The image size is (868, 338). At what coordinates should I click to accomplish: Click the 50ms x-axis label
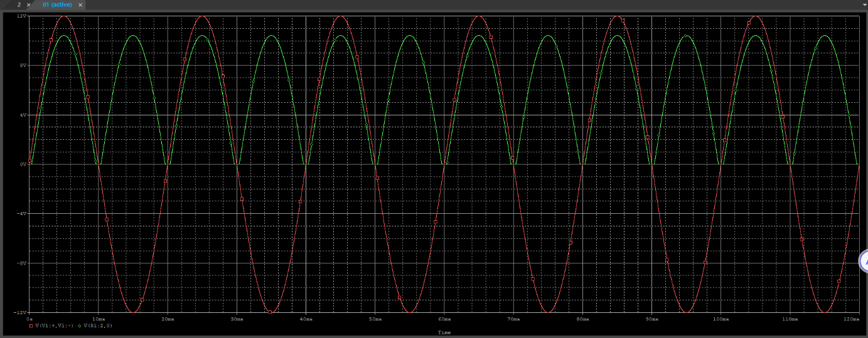click(x=375, y=319)
